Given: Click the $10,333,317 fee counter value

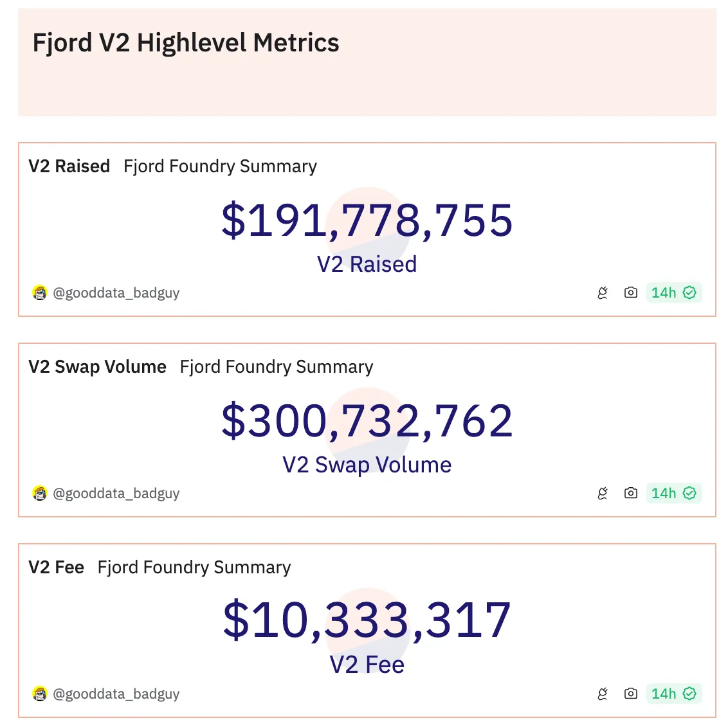Looking at the screenshot, I should tap(367, 620).
